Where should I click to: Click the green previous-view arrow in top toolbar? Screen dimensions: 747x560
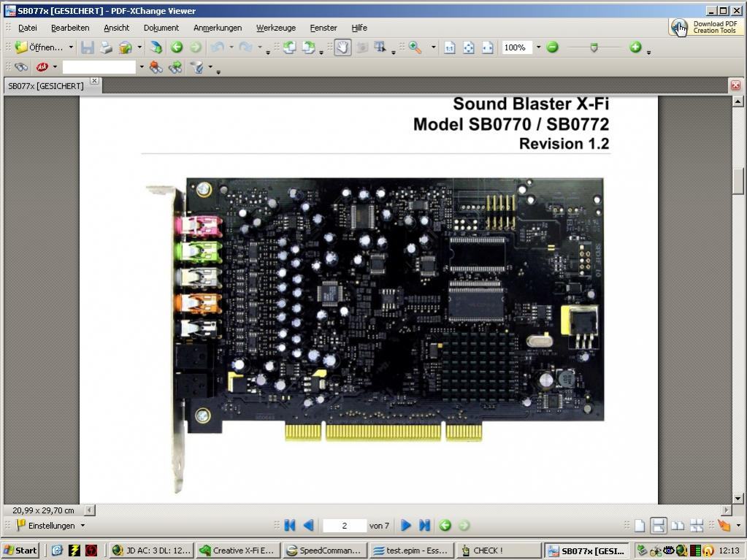177,47
